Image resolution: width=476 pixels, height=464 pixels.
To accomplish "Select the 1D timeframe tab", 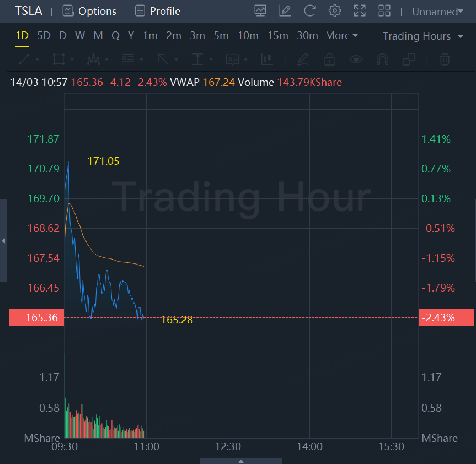I will point(22,36).
